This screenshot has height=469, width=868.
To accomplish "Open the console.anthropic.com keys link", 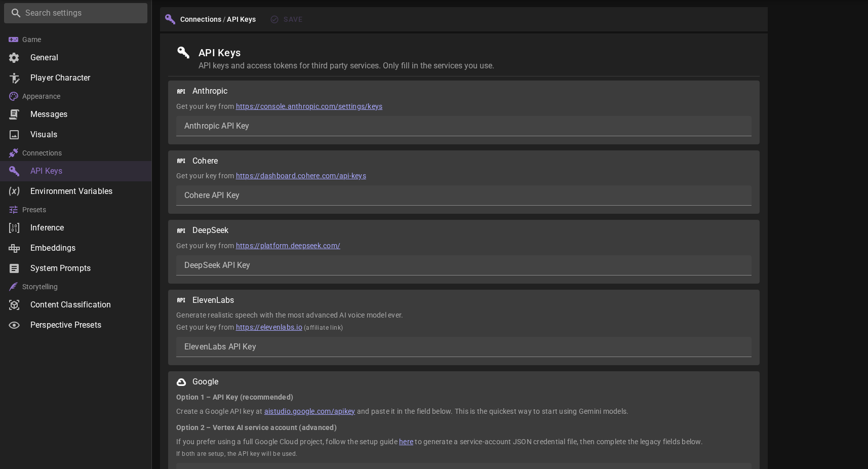I will click(309, 106).
